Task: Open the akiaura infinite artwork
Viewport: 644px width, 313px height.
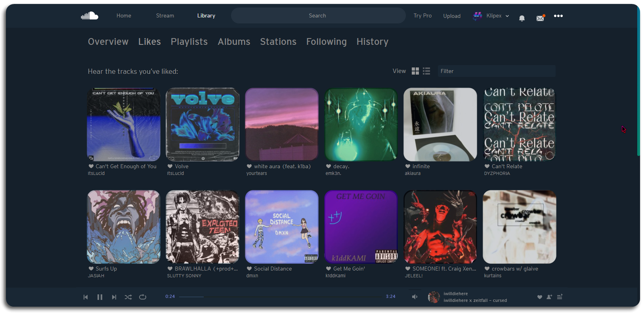Action: pos(440,125)
